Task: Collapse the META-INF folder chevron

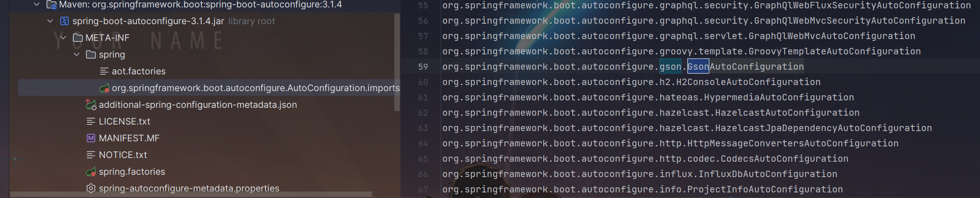Action: coord(63,38)
